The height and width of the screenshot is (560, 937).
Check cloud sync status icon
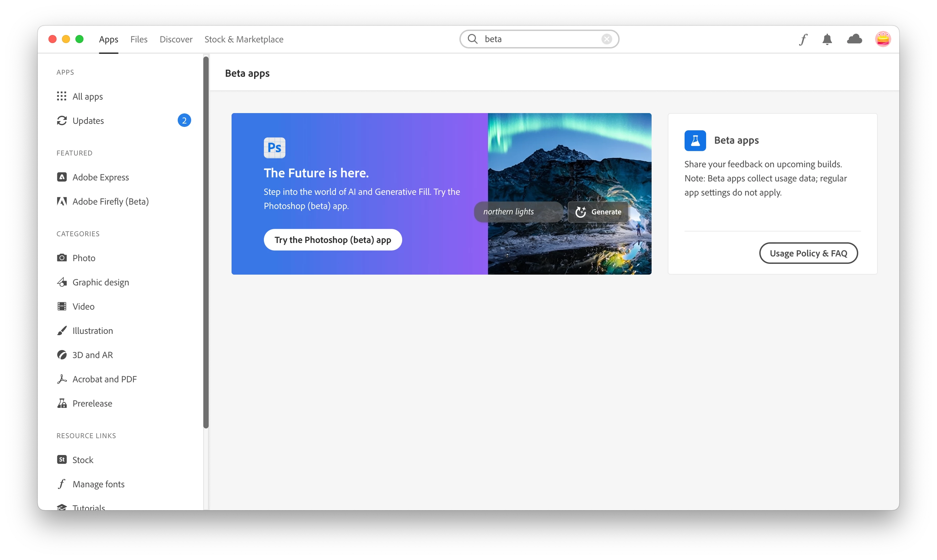coord(854,39)
